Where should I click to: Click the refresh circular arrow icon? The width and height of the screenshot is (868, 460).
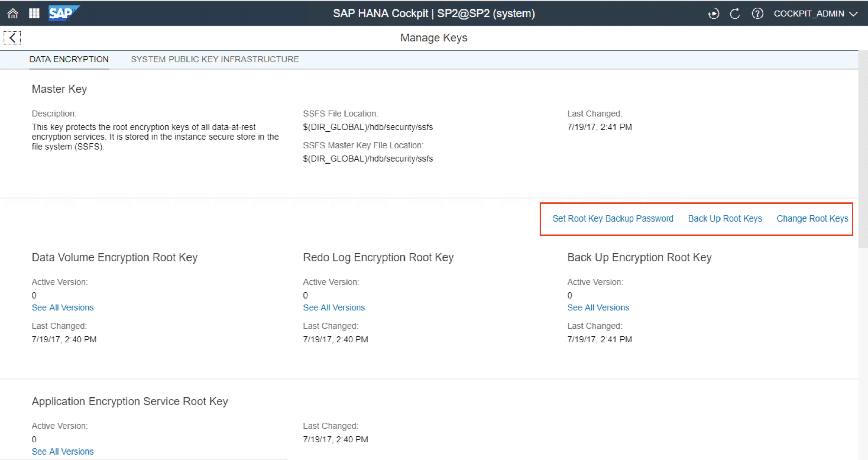[x=735, y=14]
